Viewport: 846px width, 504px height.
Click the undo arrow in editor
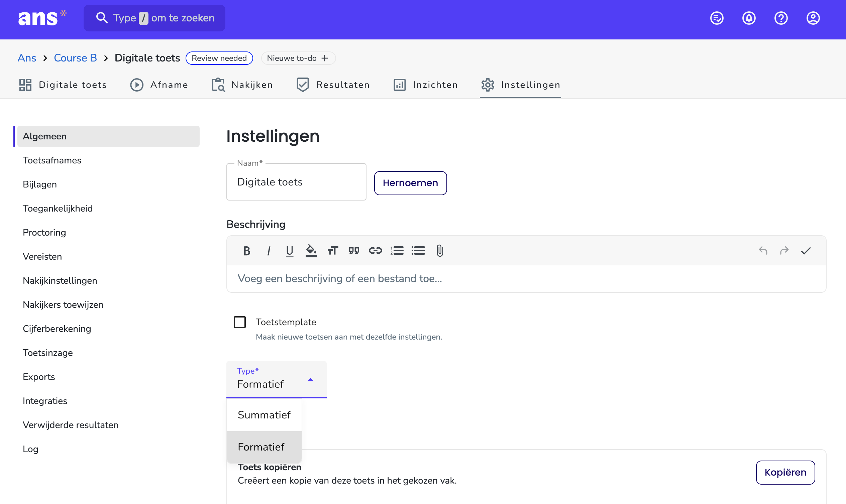(763, 251)
